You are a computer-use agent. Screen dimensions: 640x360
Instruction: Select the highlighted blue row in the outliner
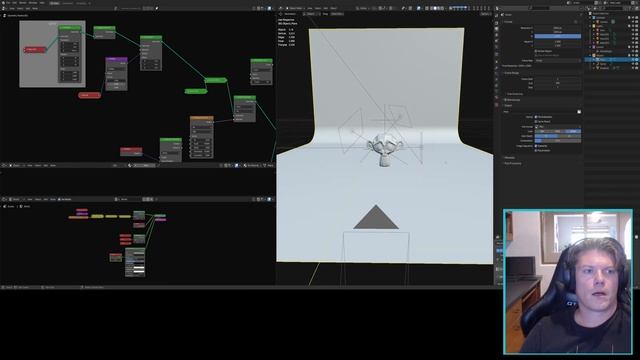tap(612, 59)
